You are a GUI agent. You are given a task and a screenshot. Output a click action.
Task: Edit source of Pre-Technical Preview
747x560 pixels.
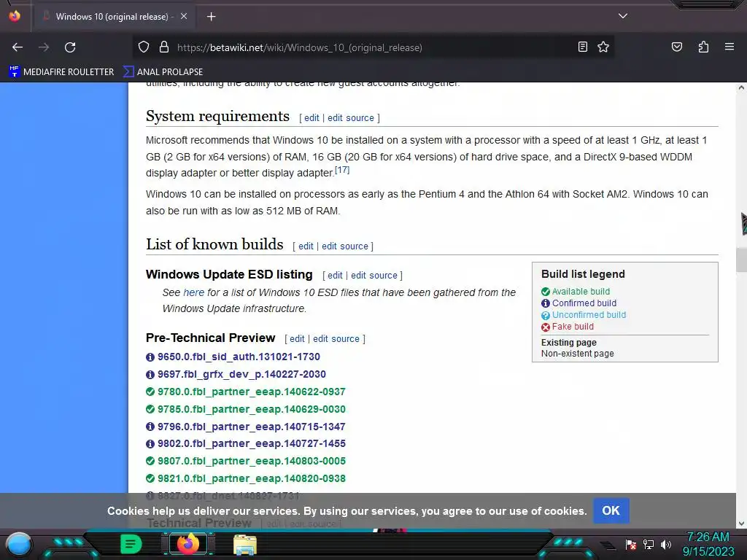click(x=336, y=338)
